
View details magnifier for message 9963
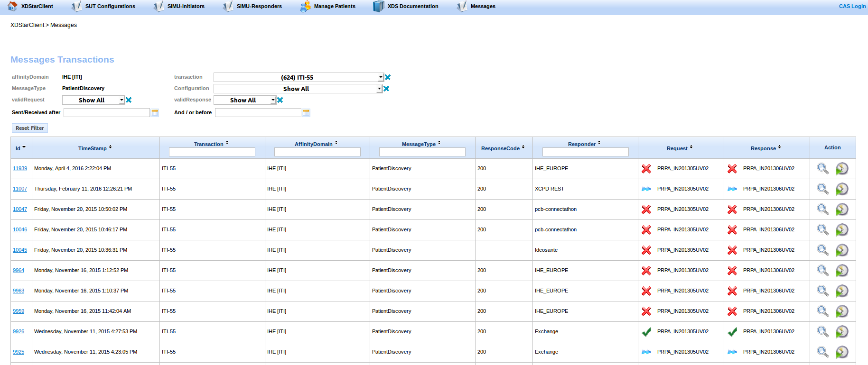(x=822, y=291)
